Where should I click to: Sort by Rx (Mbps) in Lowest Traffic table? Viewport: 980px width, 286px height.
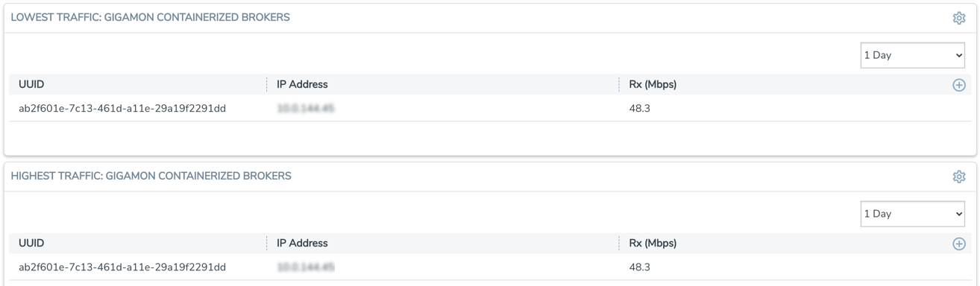tap(653, 84)
